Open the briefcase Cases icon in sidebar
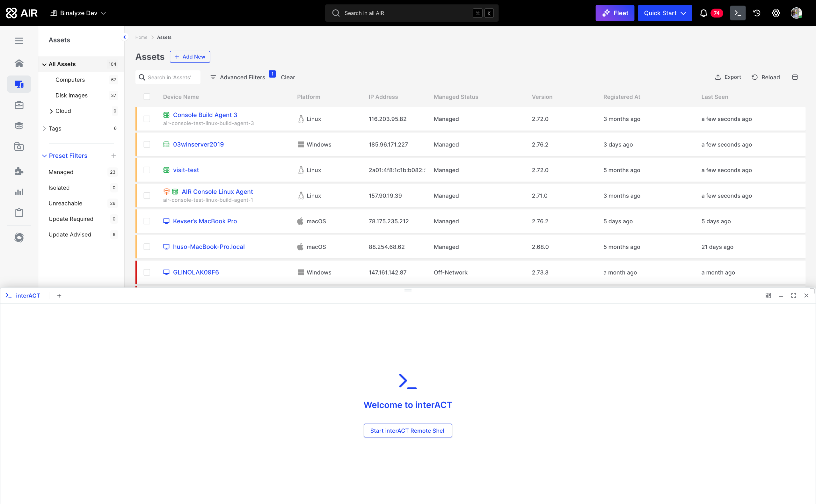Viewport: 816px width, 504px height. point(19,105)
